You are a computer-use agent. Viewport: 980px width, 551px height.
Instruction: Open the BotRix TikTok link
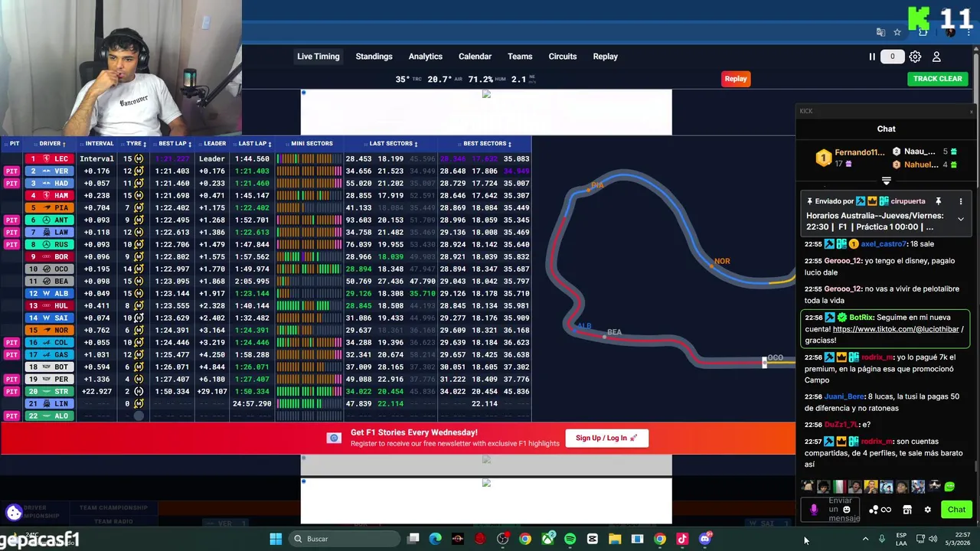(x=897, y=329)
